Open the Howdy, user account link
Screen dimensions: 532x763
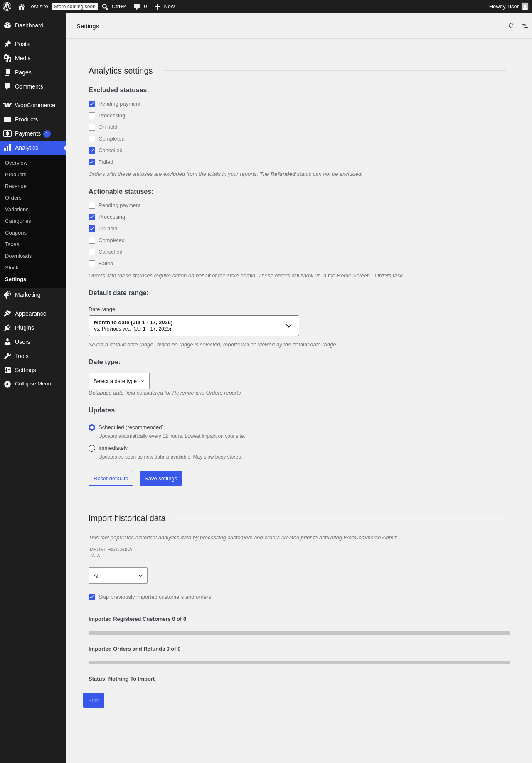508,7
